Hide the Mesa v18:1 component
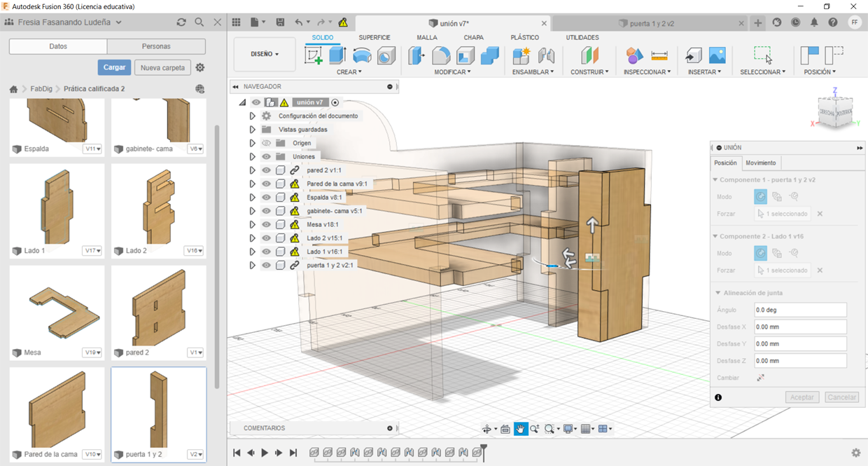 266,225
